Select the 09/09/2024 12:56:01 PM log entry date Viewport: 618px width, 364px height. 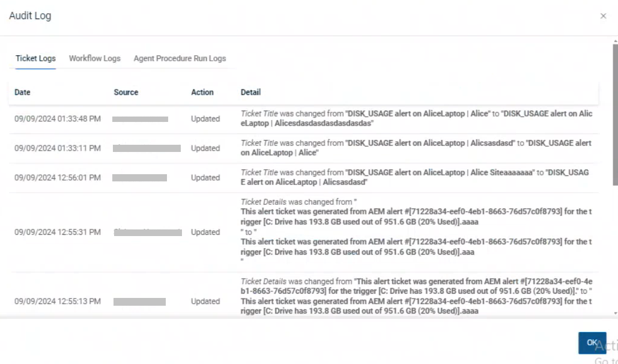[58, 178]
